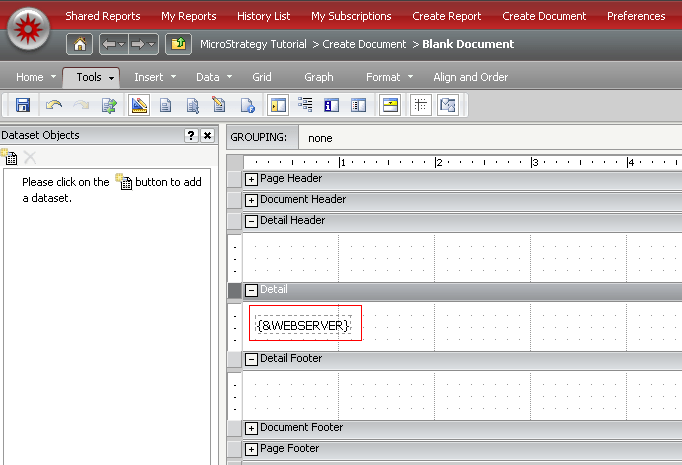Image resolution: width=682 pixels, height=465 pixels.
Task: Open the Format menu
Action: (x=388, y=77)
